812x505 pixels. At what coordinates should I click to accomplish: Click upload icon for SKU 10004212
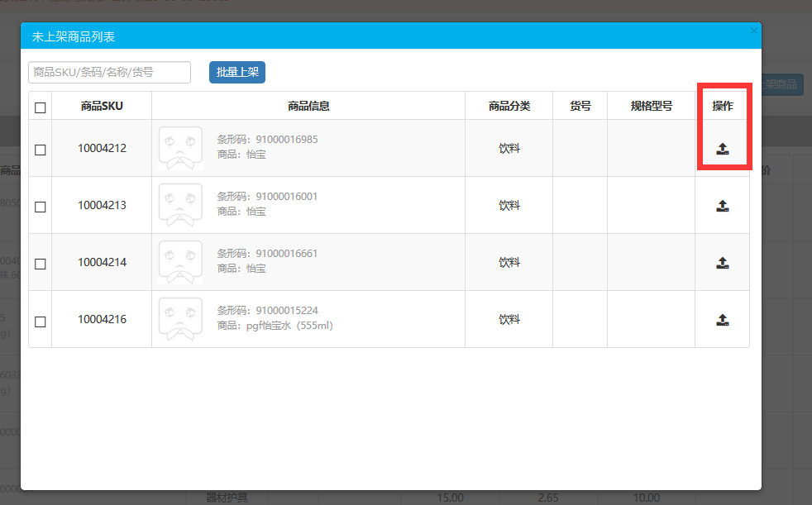723,149
